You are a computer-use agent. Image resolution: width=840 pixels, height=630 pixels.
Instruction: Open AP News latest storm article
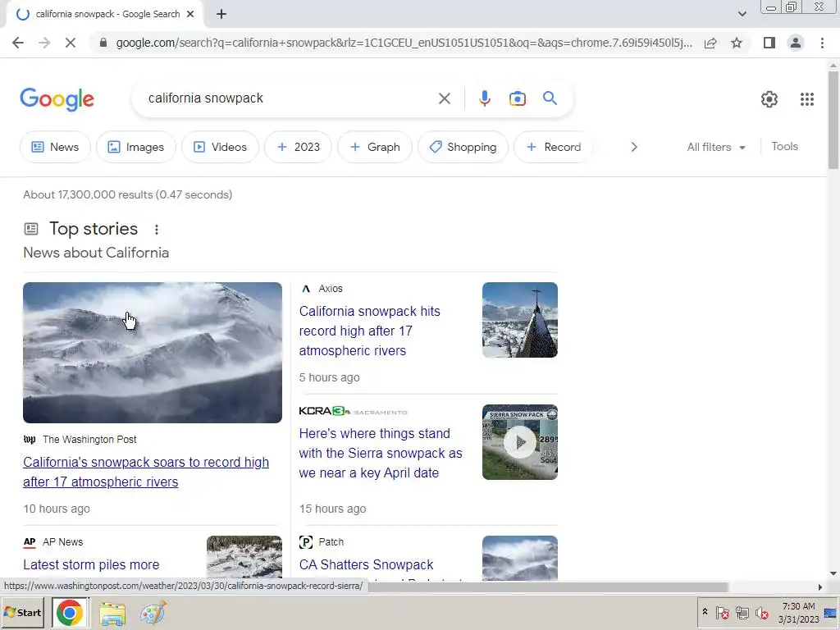pyautogui.click(x=91, y=564)
